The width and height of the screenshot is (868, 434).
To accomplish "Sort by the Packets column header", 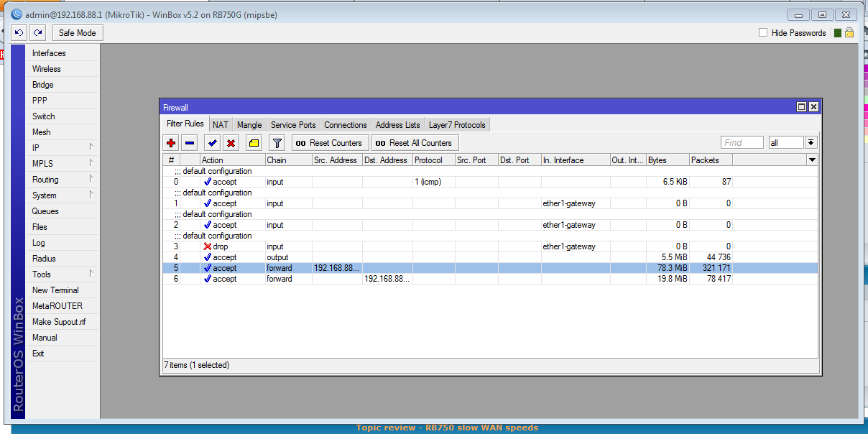I will 711,160.
